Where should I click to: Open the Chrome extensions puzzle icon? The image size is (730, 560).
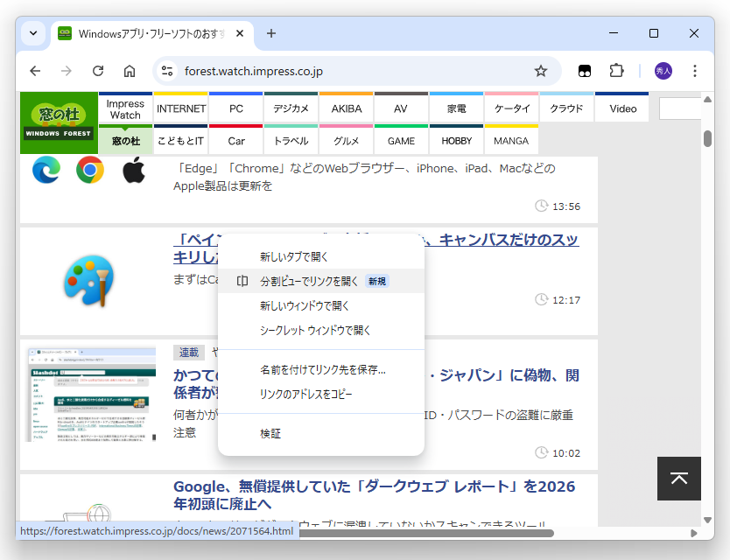(617, 71)
